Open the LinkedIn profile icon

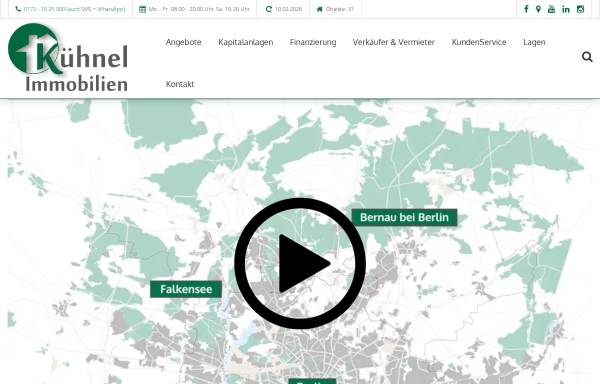[566, 9]
